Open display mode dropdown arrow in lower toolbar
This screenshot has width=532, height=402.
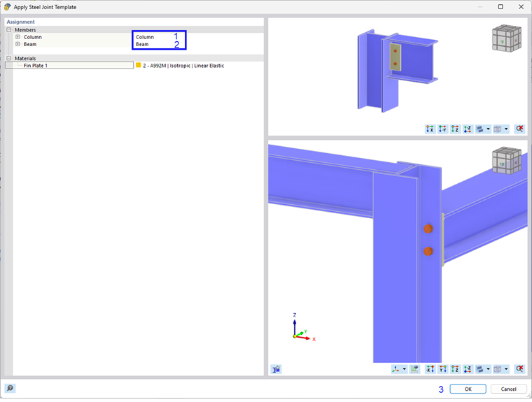coord(488,369)
